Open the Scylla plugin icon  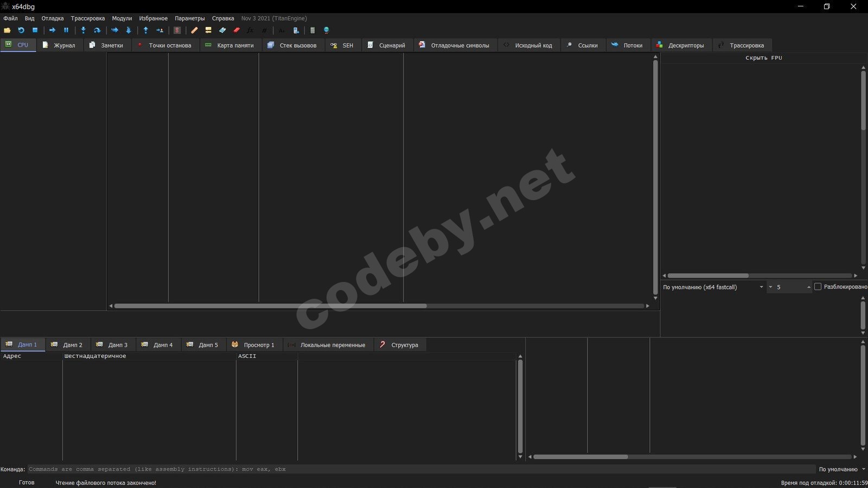(x=177, y=30)
